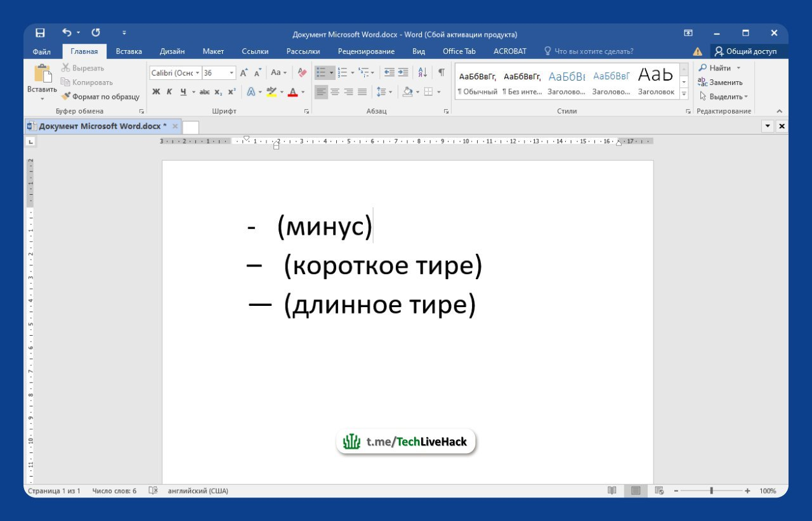
Task: Open Абзац paragraph dialog launcher
Action: point(446,111)
